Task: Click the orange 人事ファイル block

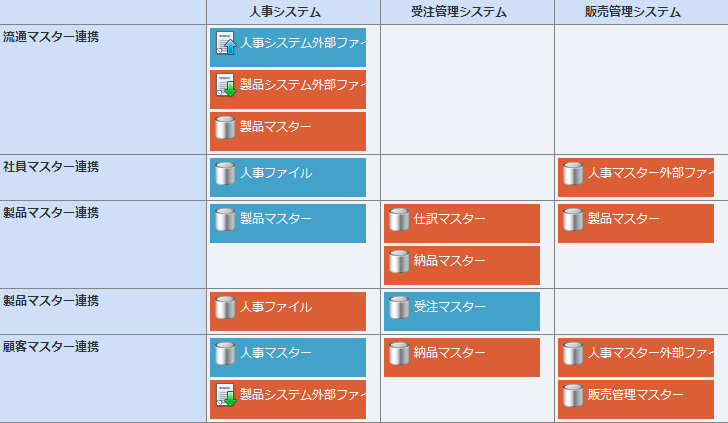Action: click(288, 312)
